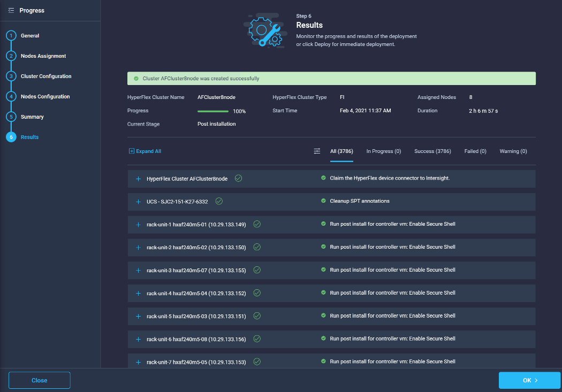Click the Close button

(x=40, y=380)
